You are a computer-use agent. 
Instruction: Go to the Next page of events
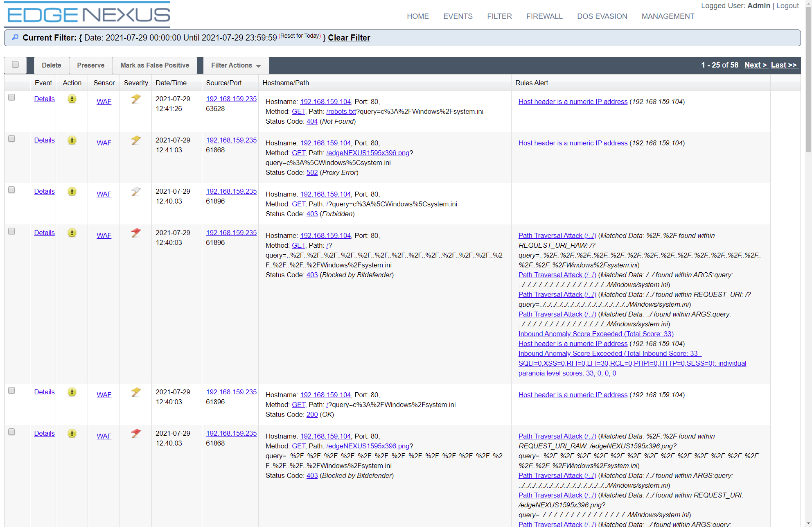click(756, 65)
